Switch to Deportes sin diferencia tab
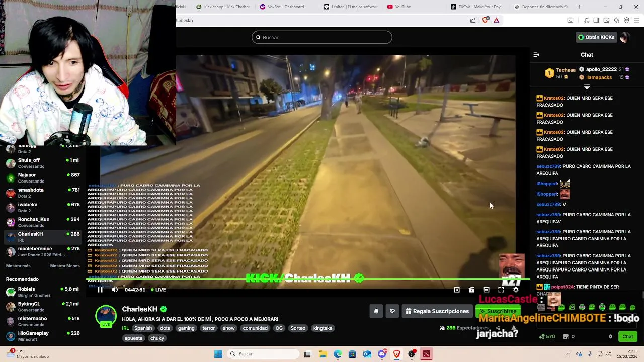The height and width of the screenshot is (362, 644). coord(542,7)
